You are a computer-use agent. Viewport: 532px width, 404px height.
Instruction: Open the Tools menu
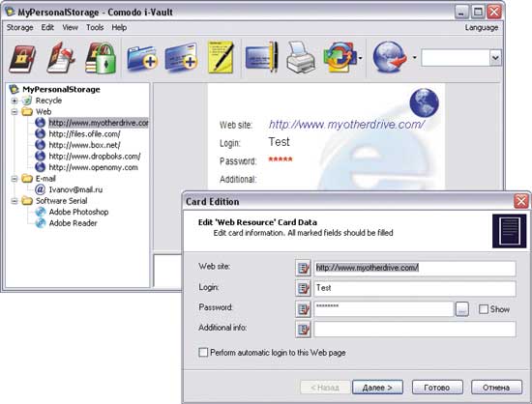(95, 27)
